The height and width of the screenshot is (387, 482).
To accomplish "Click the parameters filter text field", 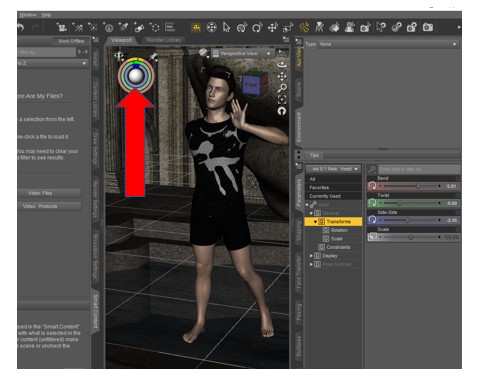I will (419, 169).
